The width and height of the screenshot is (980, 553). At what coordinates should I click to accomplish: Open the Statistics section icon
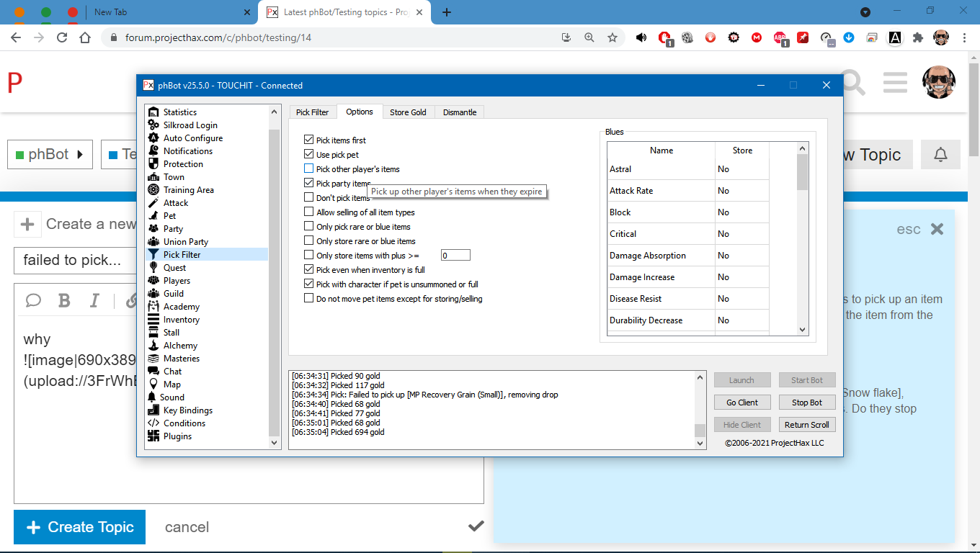pos(153,112)
